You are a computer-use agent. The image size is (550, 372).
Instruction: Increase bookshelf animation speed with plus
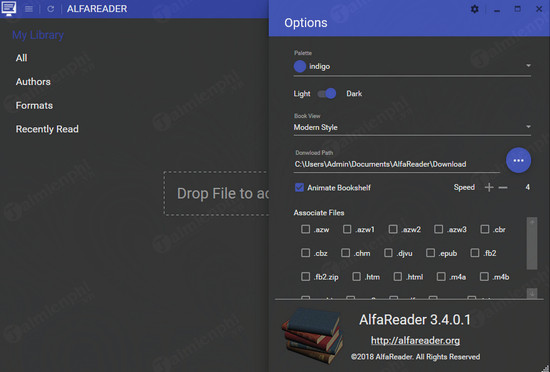click(x=489, y=187)
